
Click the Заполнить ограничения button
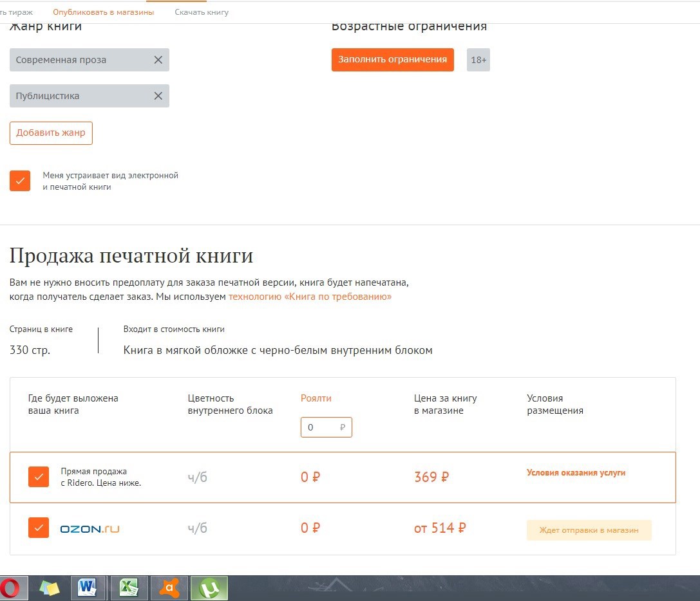click(392, 59)
